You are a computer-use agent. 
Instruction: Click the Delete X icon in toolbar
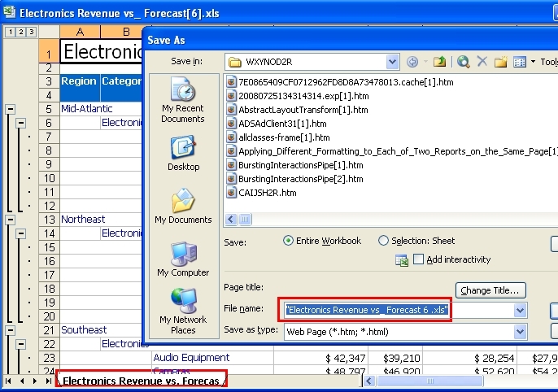point(482,62)
